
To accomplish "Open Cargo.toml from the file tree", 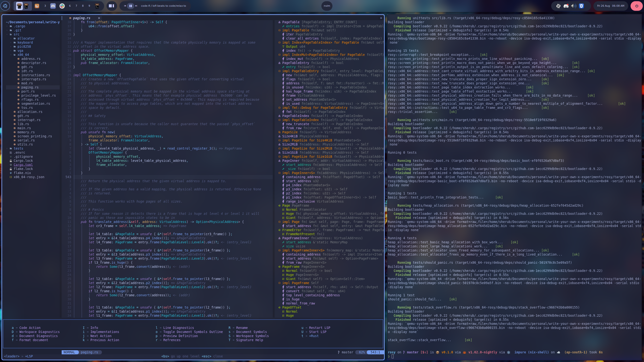I will tap(23, 165).
